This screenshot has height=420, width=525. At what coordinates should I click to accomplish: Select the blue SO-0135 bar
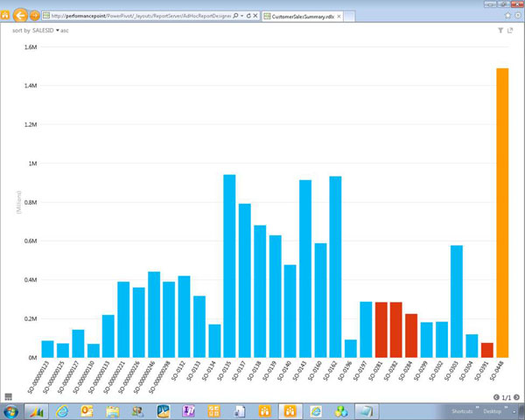[x=229, y=266]
